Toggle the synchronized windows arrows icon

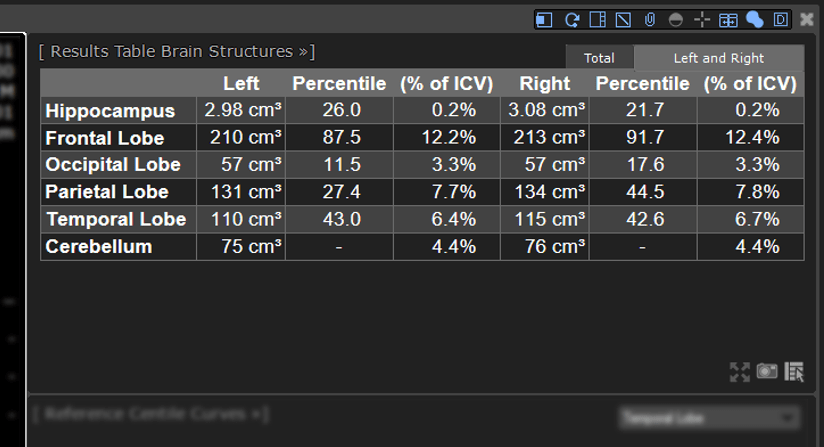[x=728, y=20]
